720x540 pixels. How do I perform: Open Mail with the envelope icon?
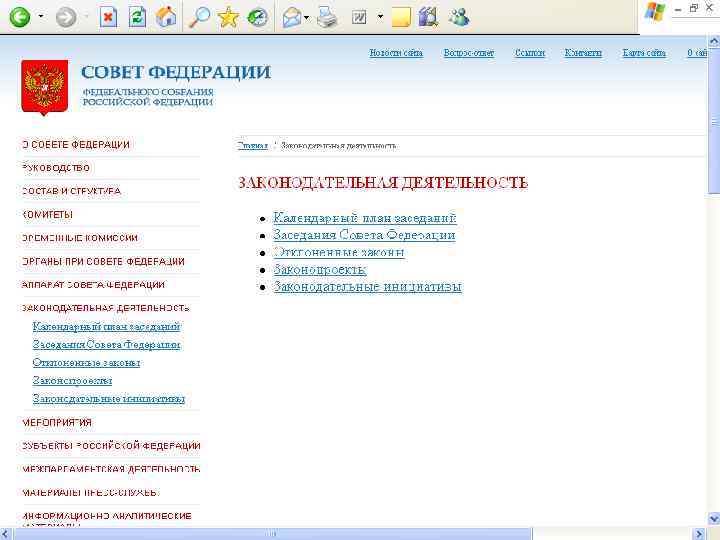(x=292, y=18)
